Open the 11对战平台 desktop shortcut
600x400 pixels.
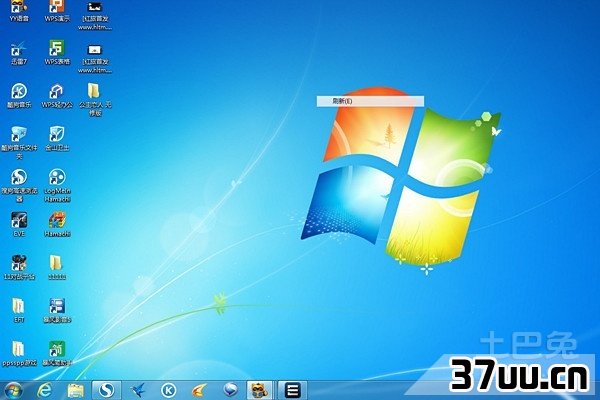click(x=19, y=267)
